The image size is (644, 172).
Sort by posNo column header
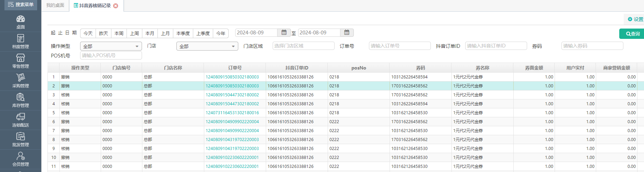click(x=359, y=68)
